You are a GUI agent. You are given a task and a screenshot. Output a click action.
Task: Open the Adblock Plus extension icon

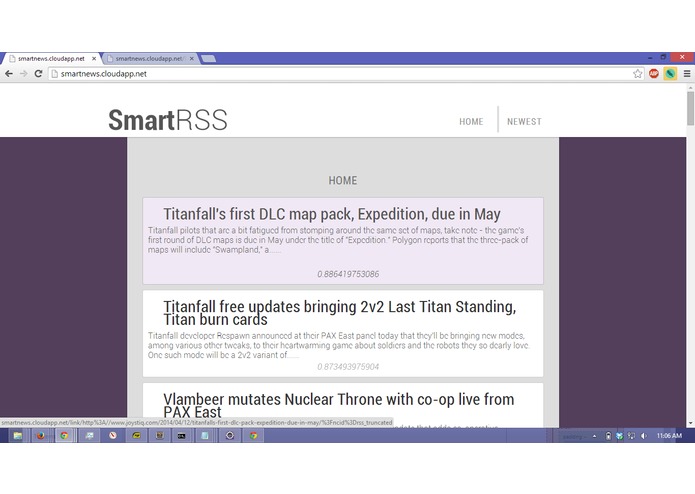click(653, 74)
